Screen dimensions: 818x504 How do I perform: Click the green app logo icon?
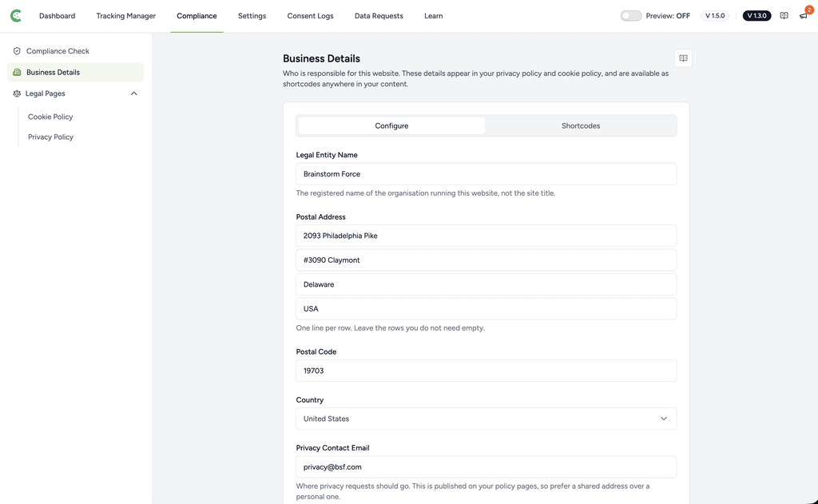(x=16, y=16)
